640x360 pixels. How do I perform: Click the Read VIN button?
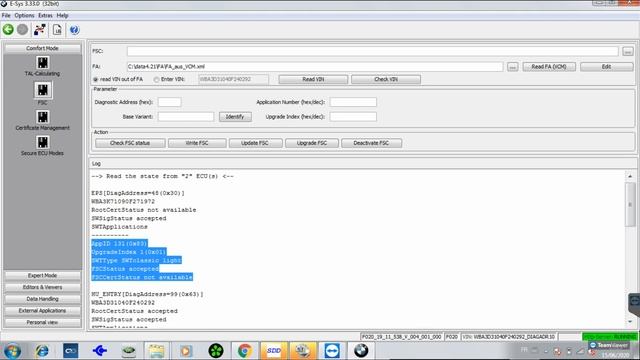point(313,79)
